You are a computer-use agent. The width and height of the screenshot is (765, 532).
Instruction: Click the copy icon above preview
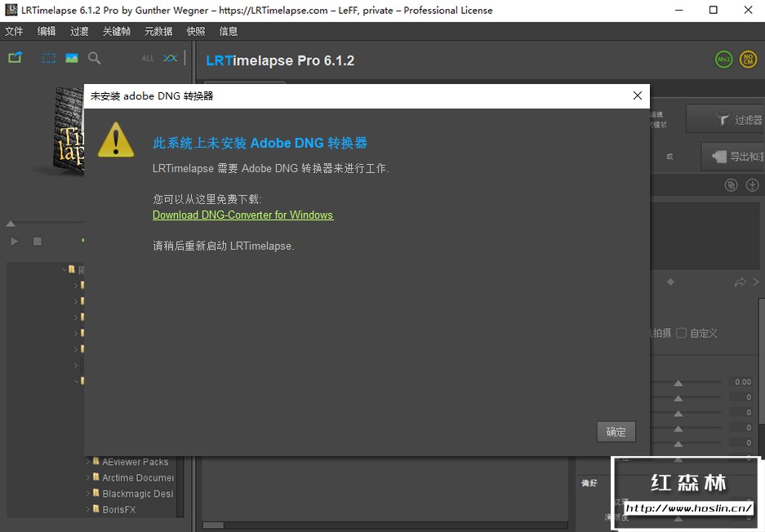pyautogui.click(x=731, y=184)
